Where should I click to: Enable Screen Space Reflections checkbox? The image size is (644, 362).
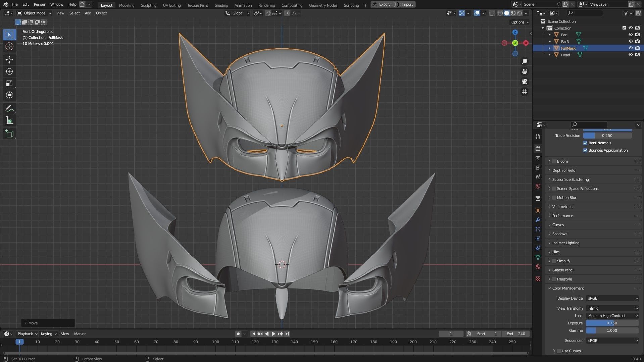(554, 189)
